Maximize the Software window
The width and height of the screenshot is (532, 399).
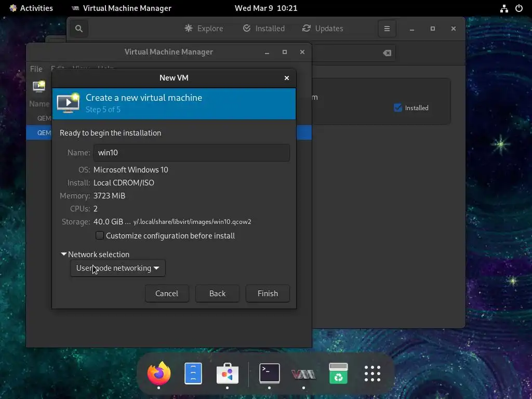(433, 29)
